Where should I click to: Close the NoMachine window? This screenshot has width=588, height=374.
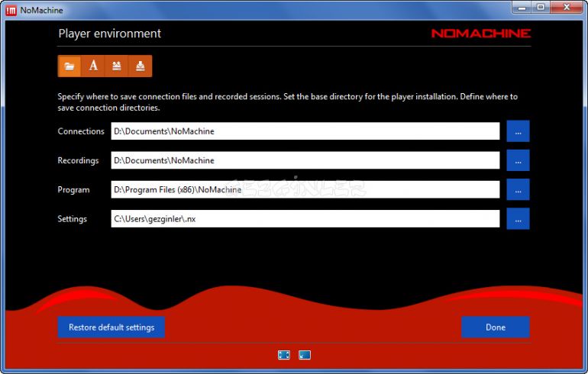[x=567, y=8]
